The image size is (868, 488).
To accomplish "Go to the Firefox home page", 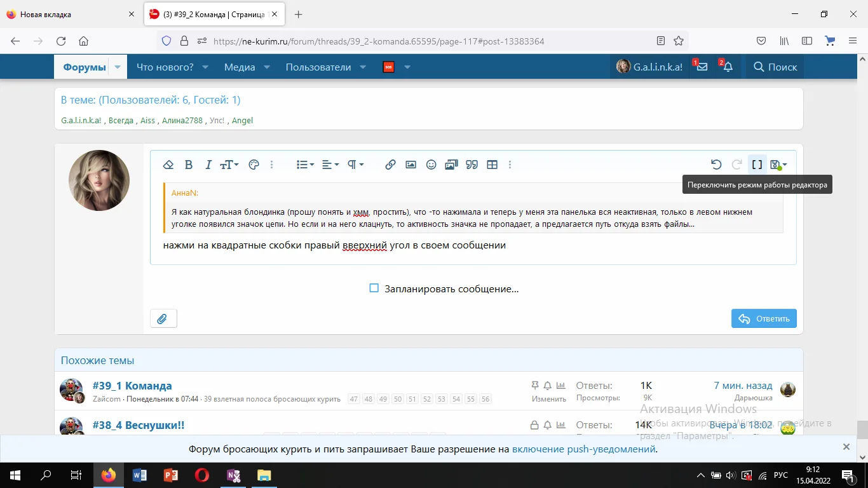I will tap(83, 41).
